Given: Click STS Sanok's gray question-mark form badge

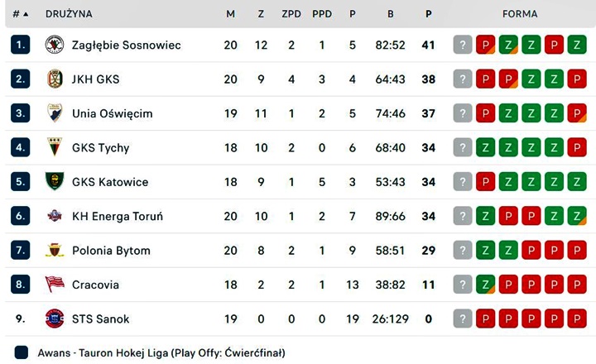Looking at the screenshot, I should click(x=463, y=318).
